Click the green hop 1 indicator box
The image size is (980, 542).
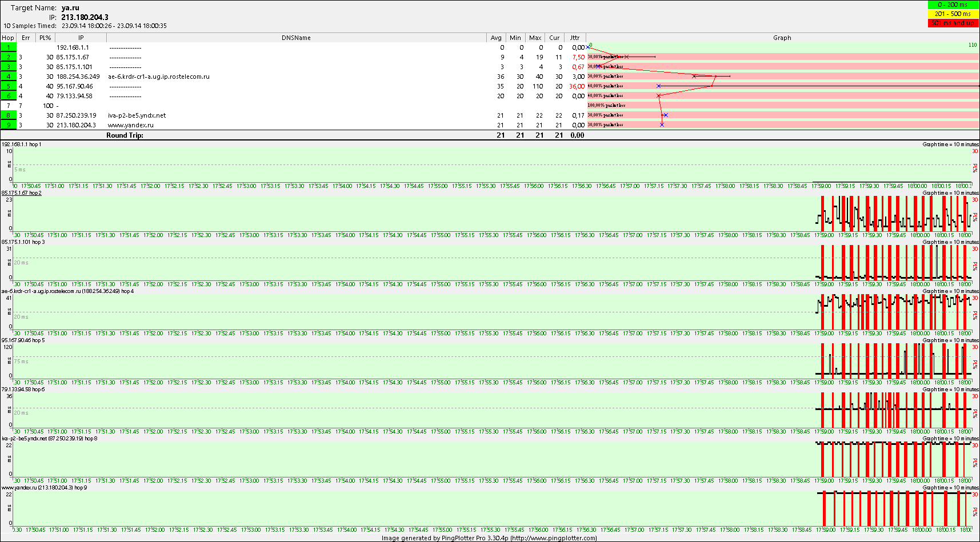point(9,47)
